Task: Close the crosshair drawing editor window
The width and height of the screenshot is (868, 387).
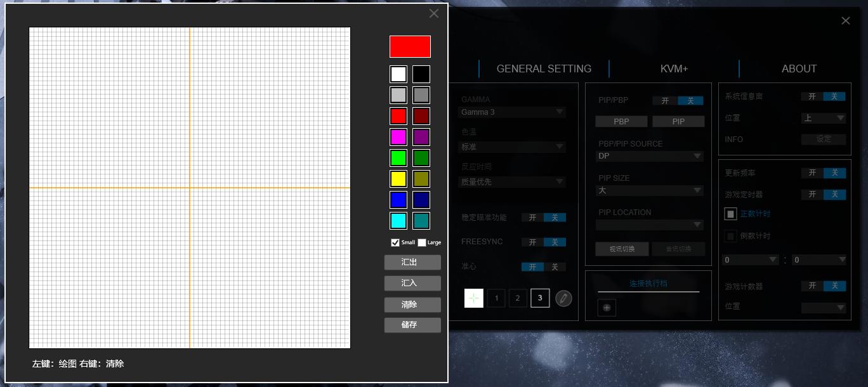Action: pyautogui.click(x=434, y=13)
